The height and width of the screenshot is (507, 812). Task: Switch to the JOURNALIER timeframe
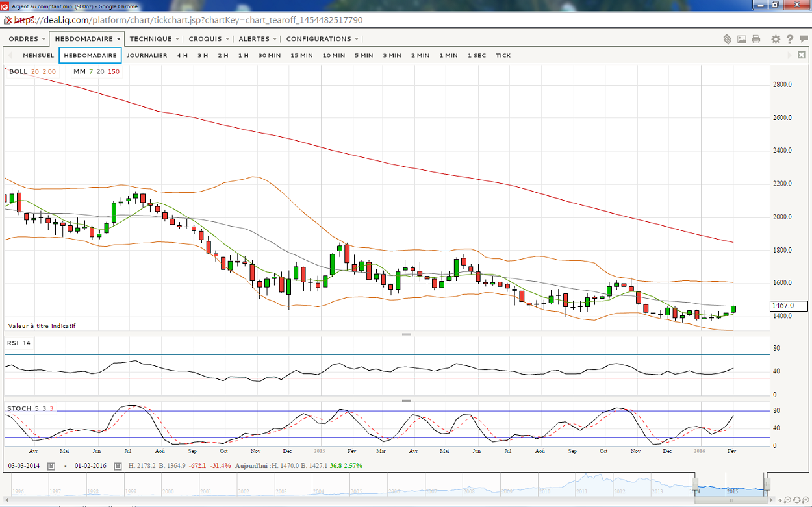coord(147,56)
